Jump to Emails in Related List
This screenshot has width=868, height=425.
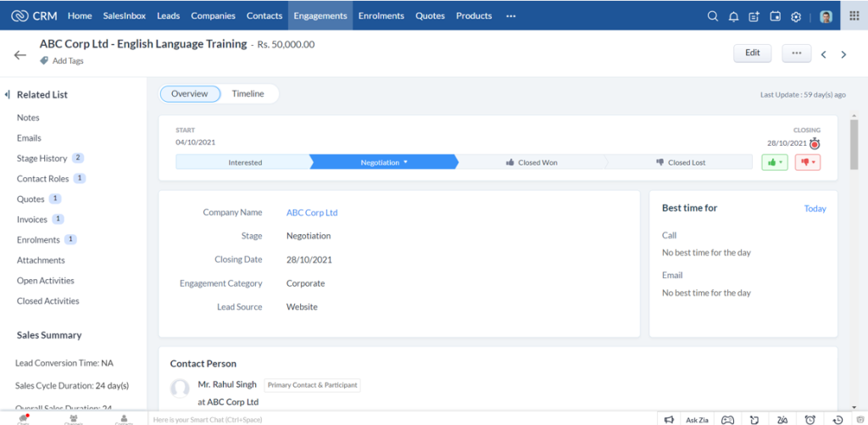[29, 138]
